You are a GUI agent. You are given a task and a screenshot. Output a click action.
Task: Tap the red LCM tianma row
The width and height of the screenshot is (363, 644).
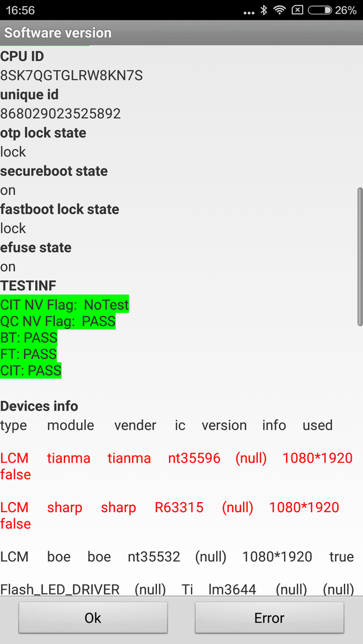click(177, 466)
